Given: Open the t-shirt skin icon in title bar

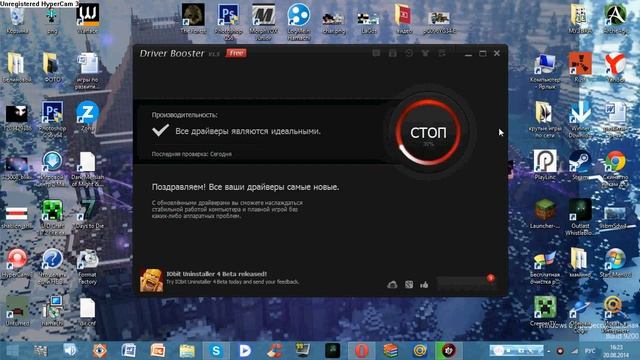Looking at the screenshot, I should click(x=425, y=53).
